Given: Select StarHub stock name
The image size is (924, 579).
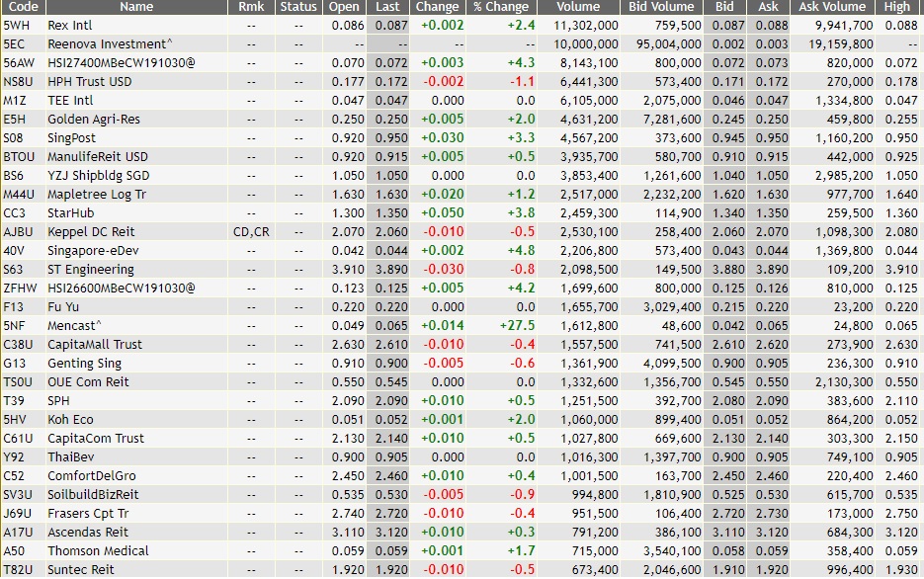Looking at the screenshot, I should coord(71,213).
